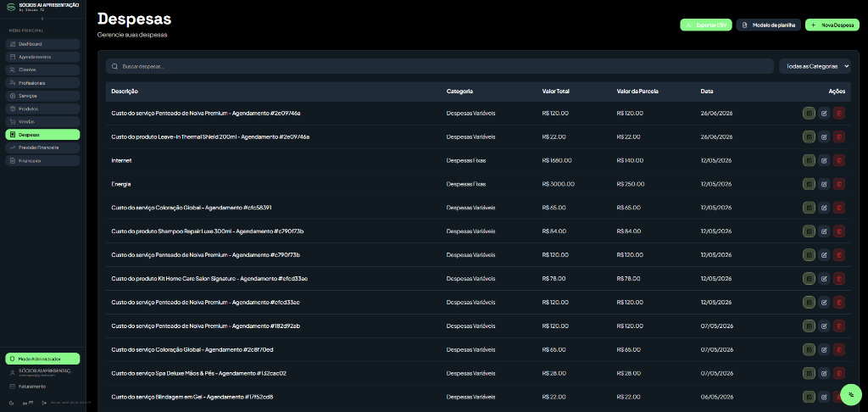
Task: Open Previsão Financeira in the sidebar
Action: tap(42, 148)
